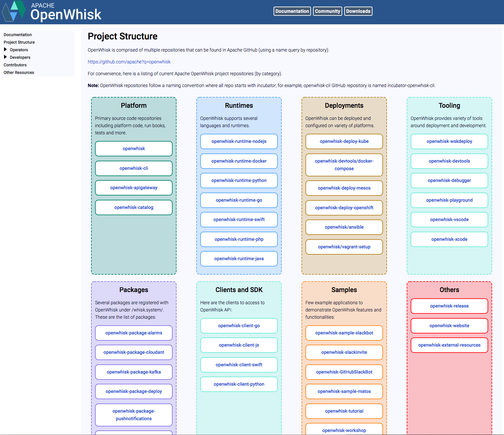Follow the github.com/apache?q=openwhisk link
Screen dimensions: 504x435
pos(129,62)
